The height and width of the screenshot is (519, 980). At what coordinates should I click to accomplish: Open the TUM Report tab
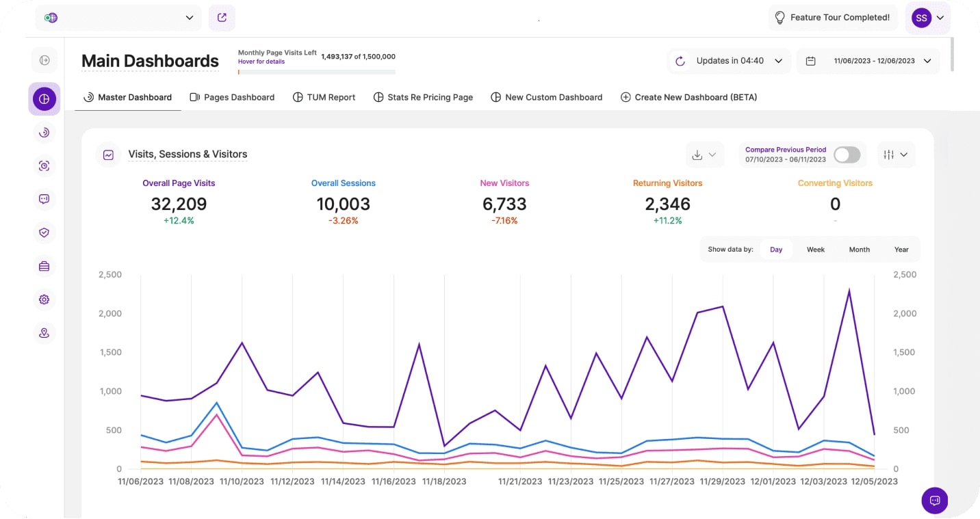324,97
